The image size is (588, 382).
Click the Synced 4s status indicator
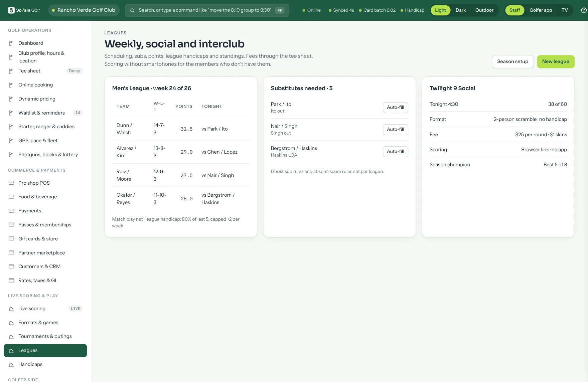[x=341, y=10]
